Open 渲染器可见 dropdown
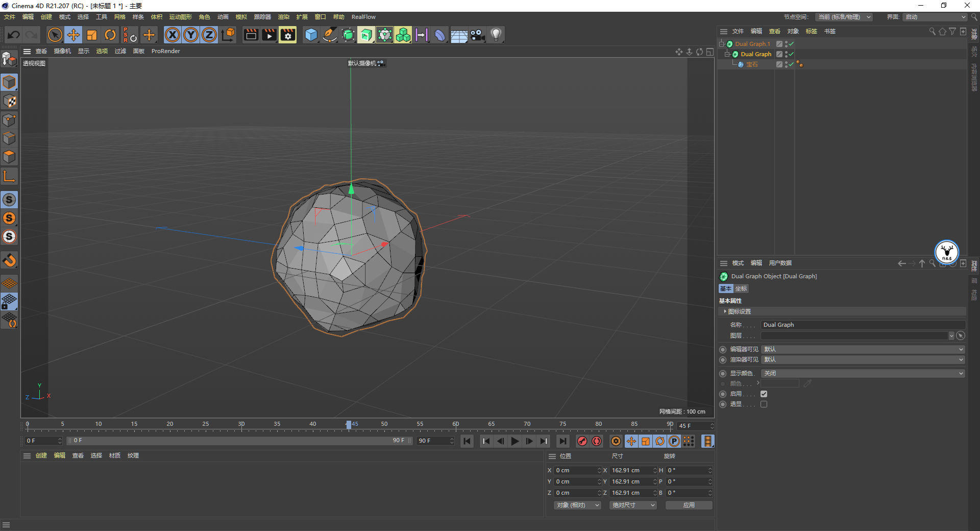This screenshot has width=980, height=531. [863, 359]
